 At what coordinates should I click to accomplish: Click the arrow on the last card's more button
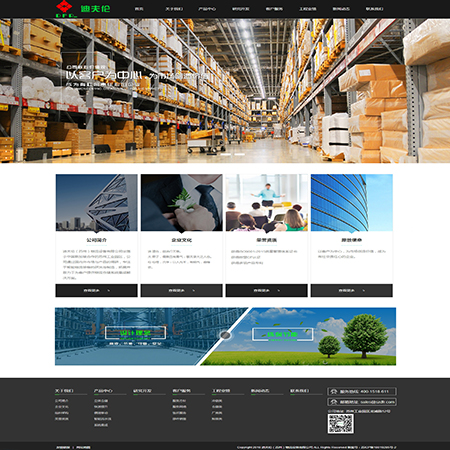coord(364,291)
